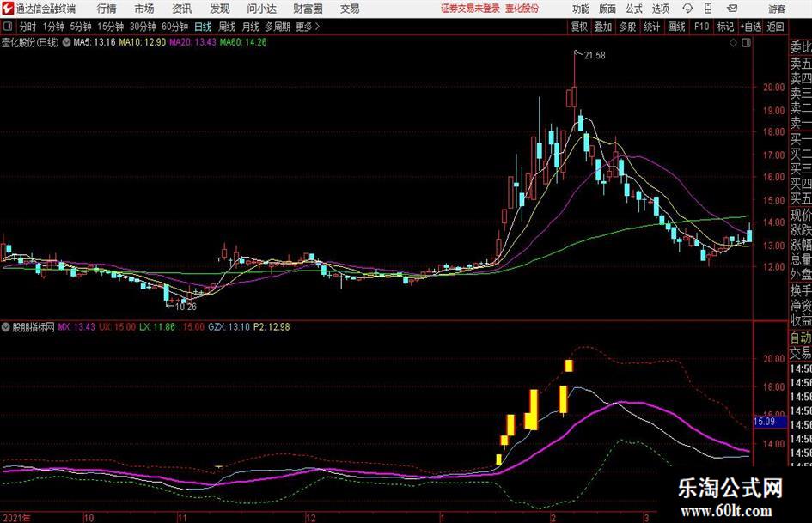Switch to the 周线 weekly tab
The height and width of the screenshot is (523, 812).
click(227, 27)
